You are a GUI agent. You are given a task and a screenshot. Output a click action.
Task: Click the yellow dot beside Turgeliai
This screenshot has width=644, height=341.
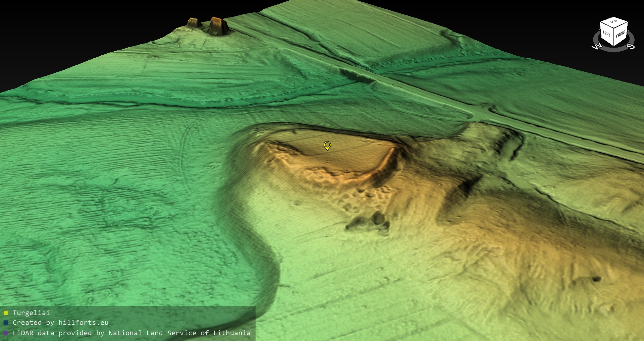click(6, 313)
